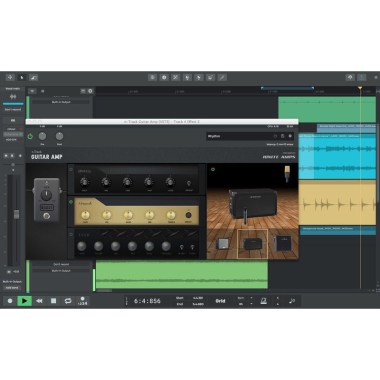The height and width of the screenshot is (380, 380).
Task: Open the Built-in Output selector on bottom track
Action: coord(61,271)
